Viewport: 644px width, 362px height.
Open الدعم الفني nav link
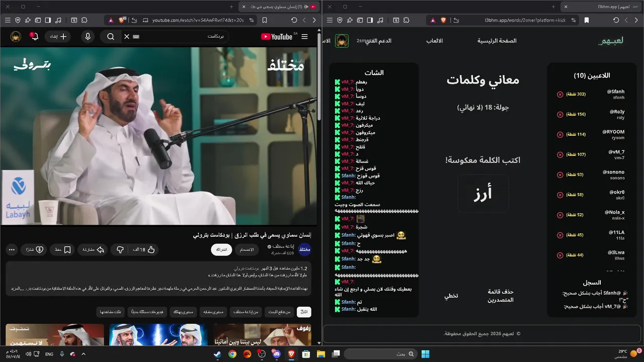click(378, 41)
